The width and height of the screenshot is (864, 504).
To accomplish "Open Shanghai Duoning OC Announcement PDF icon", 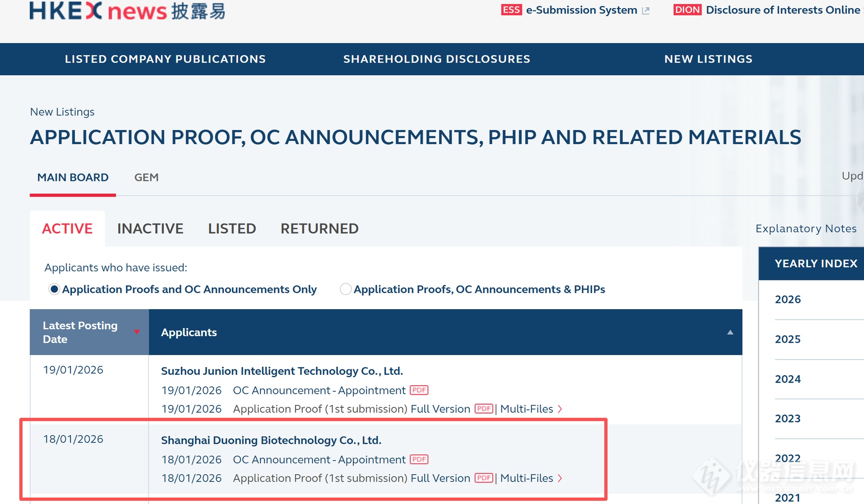I will (x=419, y=459).
